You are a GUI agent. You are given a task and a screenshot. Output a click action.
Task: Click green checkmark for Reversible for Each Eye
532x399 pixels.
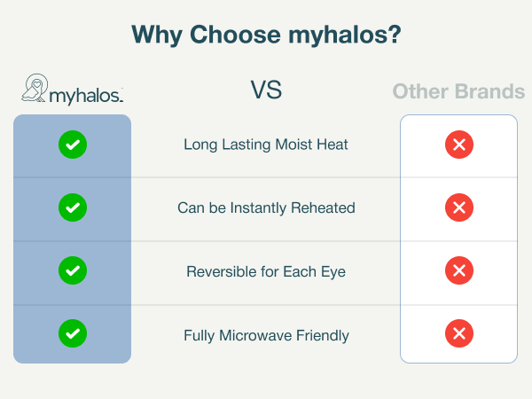73,270
